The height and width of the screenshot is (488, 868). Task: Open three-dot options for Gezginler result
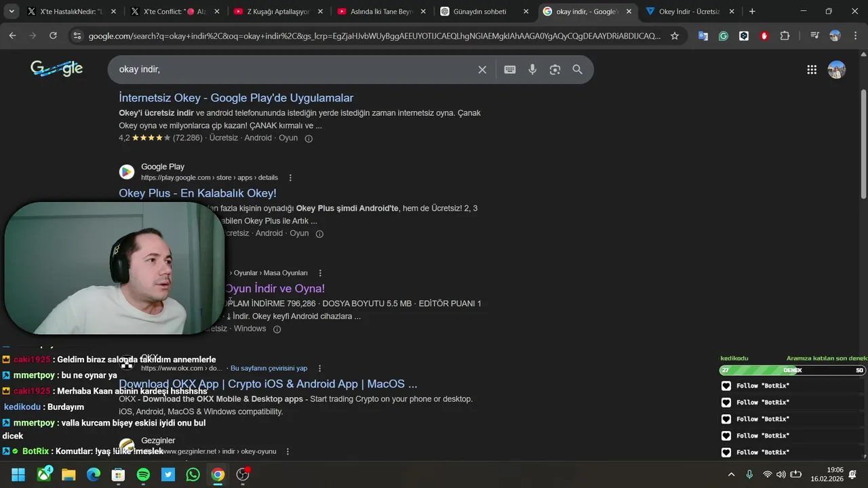[288, 451]
